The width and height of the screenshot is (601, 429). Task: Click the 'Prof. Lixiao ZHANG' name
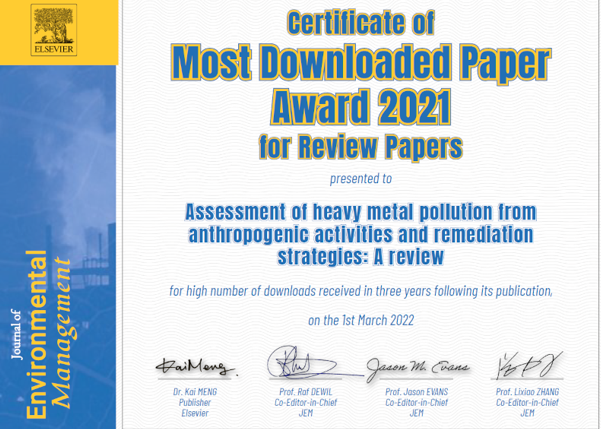[x=527, y=392]
